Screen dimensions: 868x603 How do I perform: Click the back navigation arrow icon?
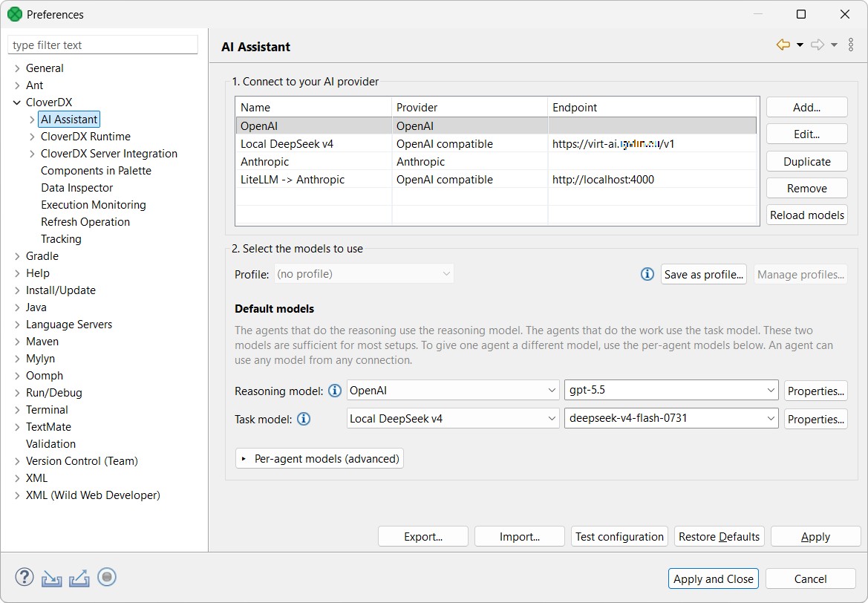click(783, 45)
